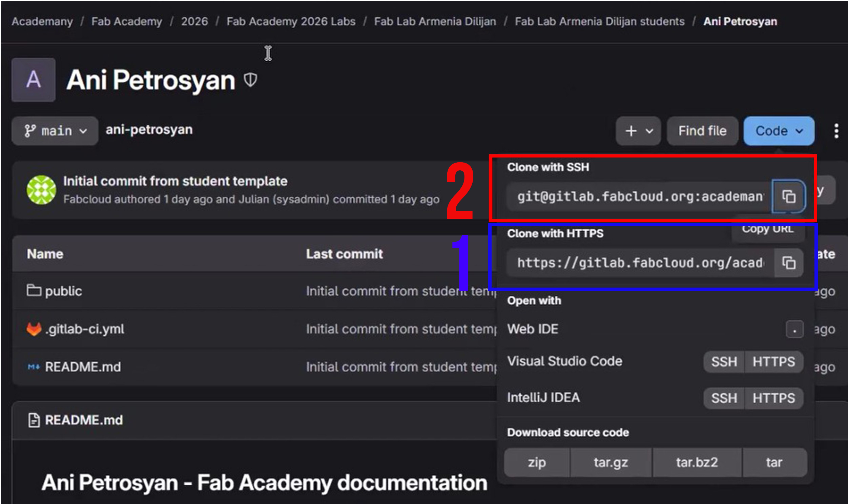Open the vertical three-dot actions menu

coord(836,131)
